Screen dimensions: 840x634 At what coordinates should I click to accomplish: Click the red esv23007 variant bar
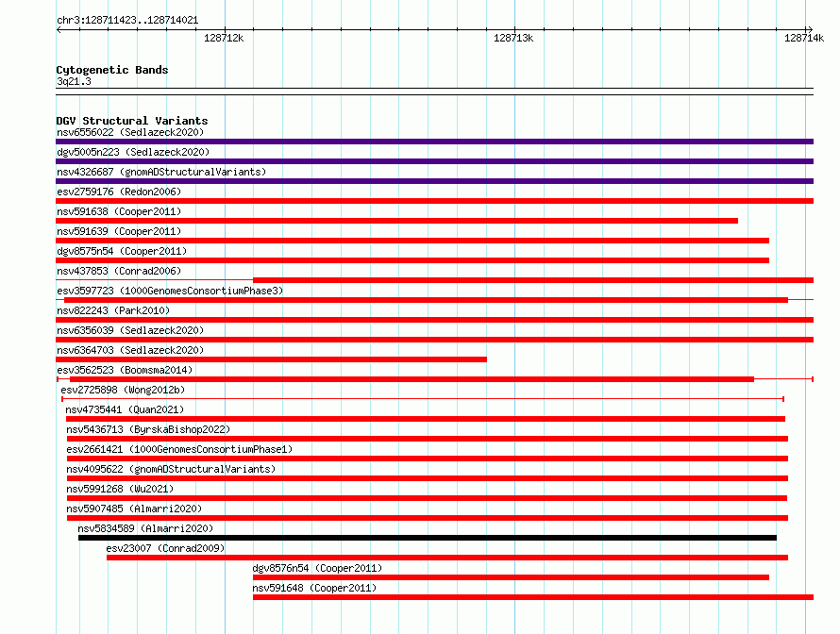tap(447, 558)
